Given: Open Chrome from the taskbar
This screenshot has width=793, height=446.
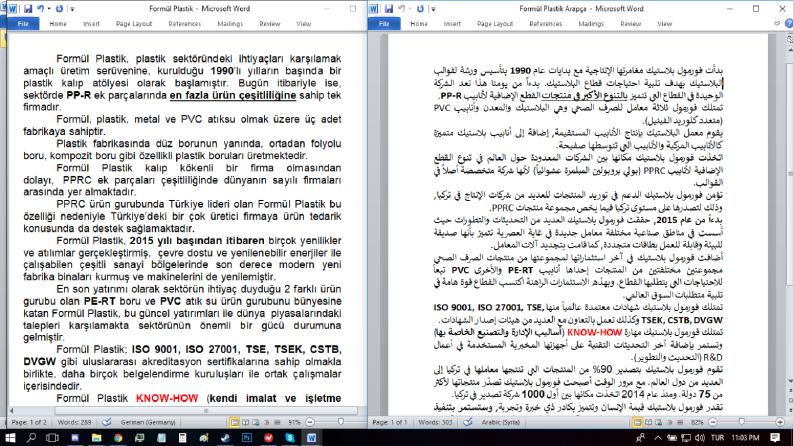Looking at the screenshot, I should [118, 437].
